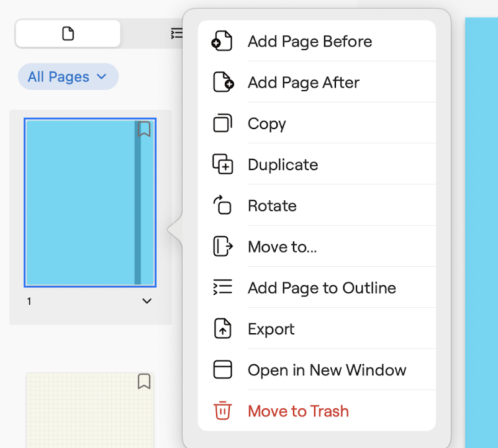Open the All Pages filter dropdown
This screenshot has width=498, height=448.
(68, 77)
